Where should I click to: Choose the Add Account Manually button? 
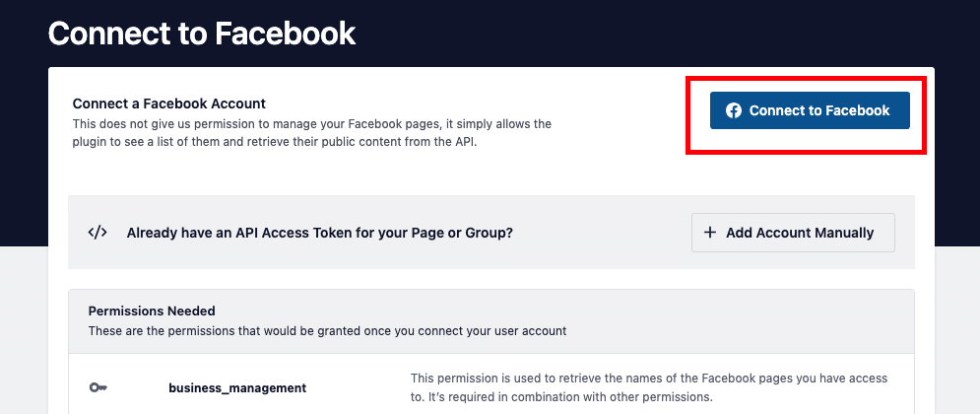tap(793, 233)
